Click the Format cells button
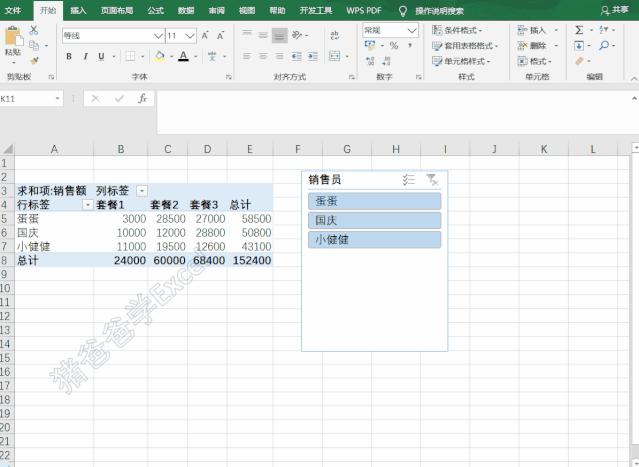Viewport: 639px width, 467px height. [x=534, y=61]
